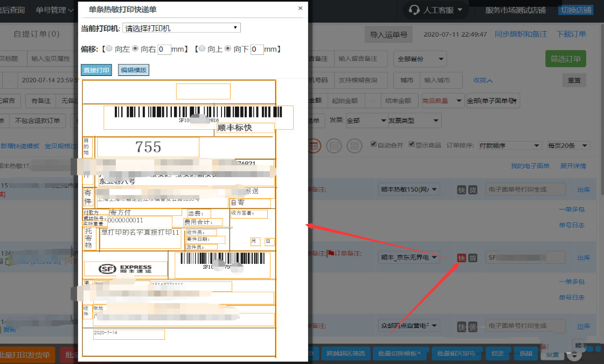Image resolution: width=604 pixels, height=364 pixels.
Task: Select the 向左 offset radio button
Action: (x=109, y=48)
